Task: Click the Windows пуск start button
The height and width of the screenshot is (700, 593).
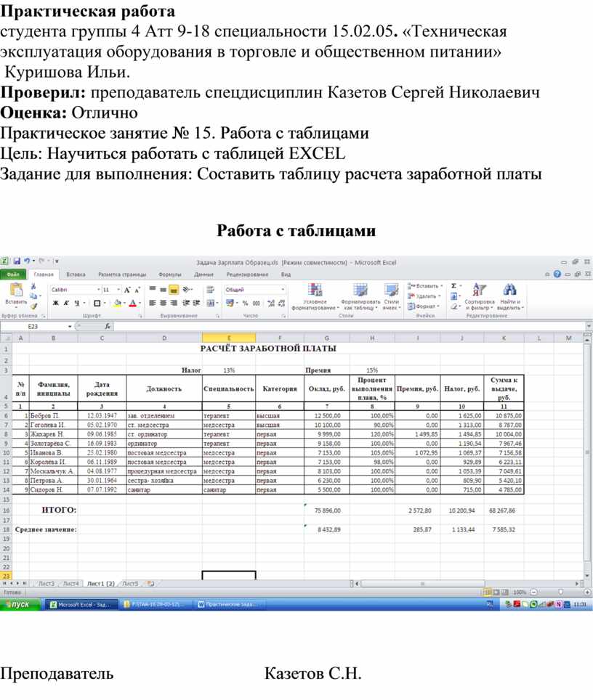Action: click(x=20, y=604)
